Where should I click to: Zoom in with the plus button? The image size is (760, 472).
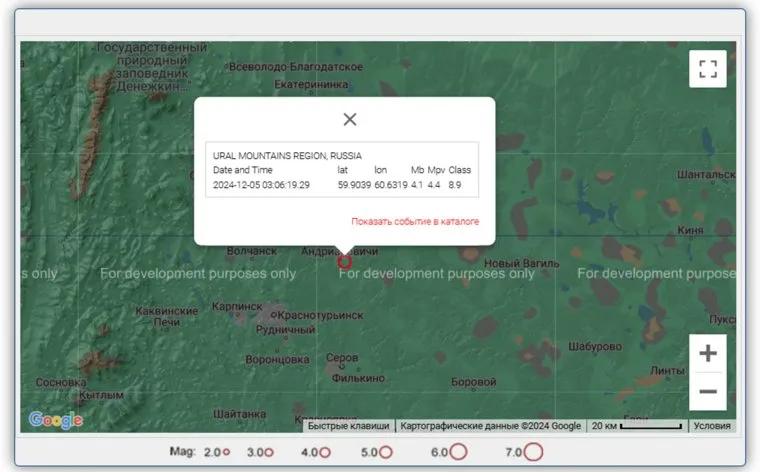pos(708,353)
